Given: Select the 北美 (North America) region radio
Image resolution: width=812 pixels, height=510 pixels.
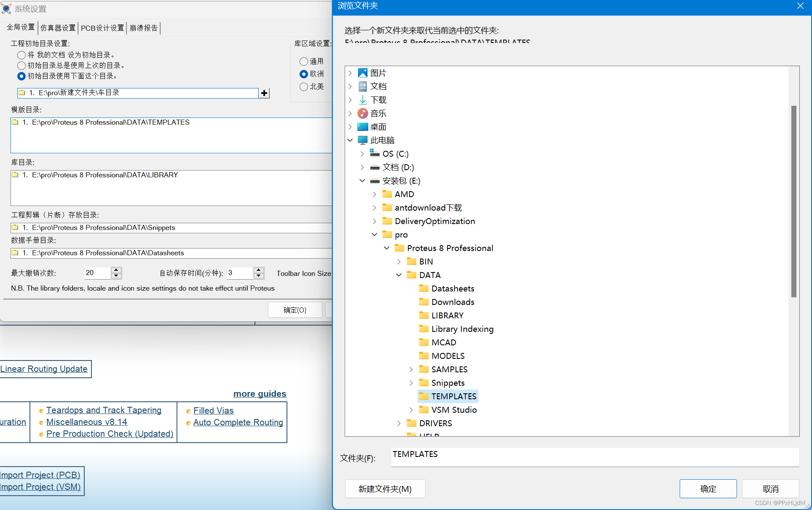Looking at the screenshot, I should pyautogui.click(x=303, y=87).
